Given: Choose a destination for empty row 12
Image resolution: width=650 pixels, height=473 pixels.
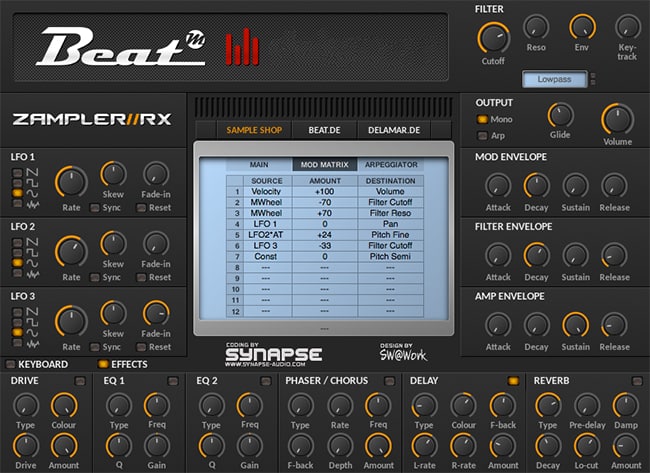Looking at the screenshot, I should coord(390,311).
